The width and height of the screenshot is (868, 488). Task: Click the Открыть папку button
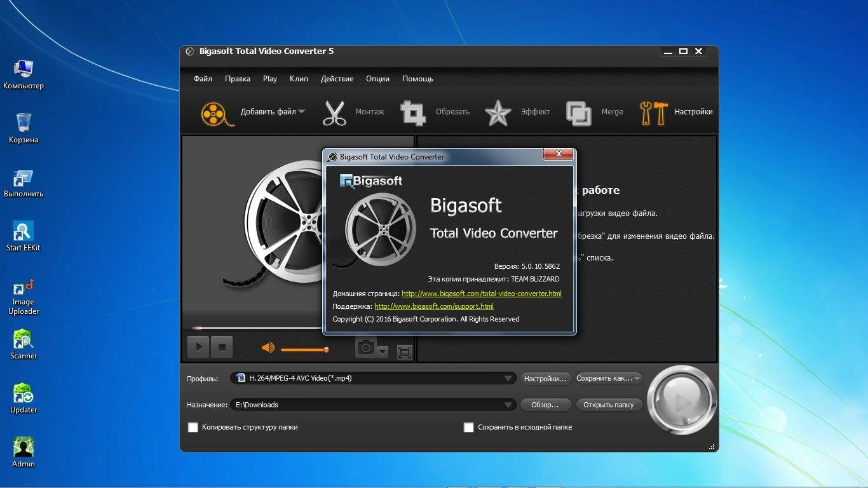click(x=609, y=405)
